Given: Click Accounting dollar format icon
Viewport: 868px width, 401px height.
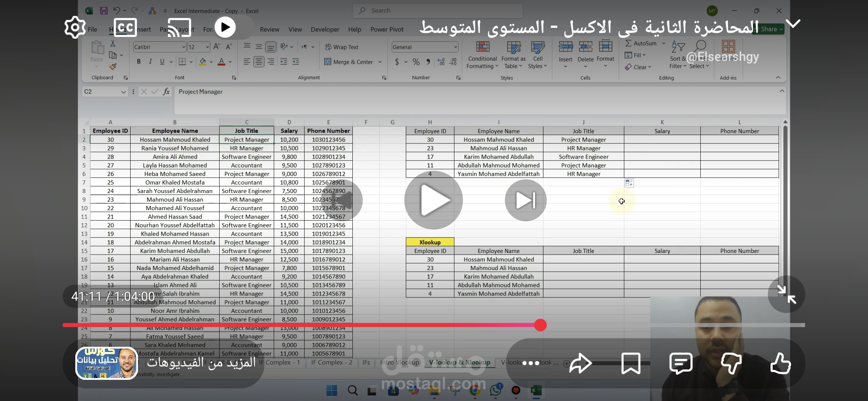Looking at the screenshot, I should pyautogui.click(x=397, y=62).
